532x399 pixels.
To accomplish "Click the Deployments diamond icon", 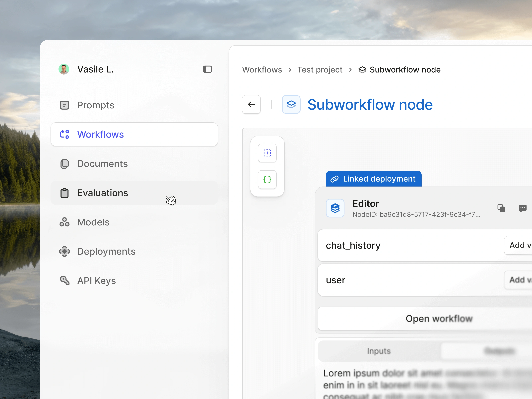I will (x=65, y=251).
